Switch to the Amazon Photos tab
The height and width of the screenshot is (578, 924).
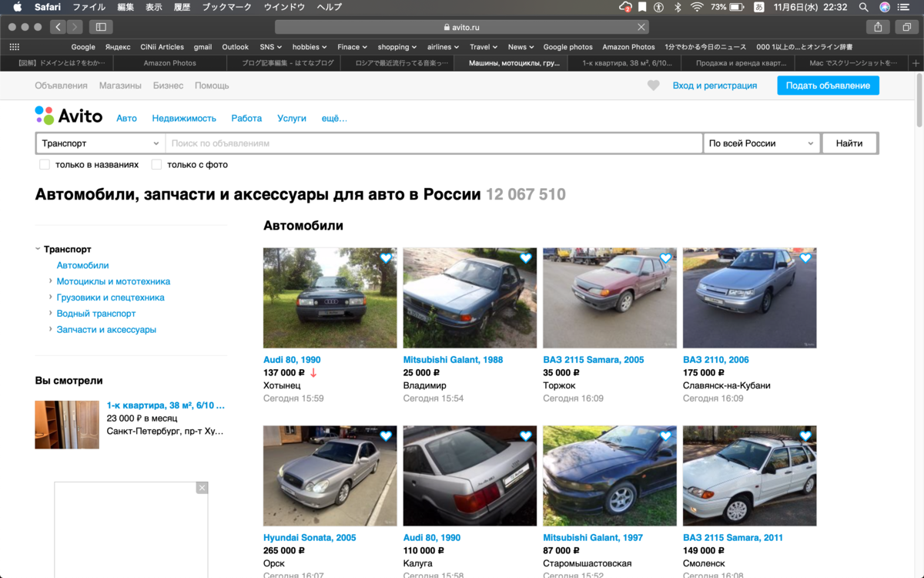(x=169, y=63)
